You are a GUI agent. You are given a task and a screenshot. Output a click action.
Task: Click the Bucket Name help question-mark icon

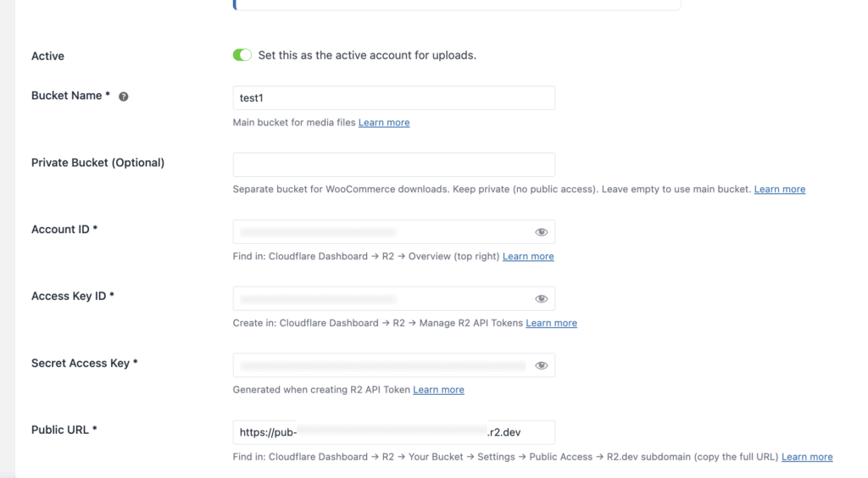click(124, 97)
